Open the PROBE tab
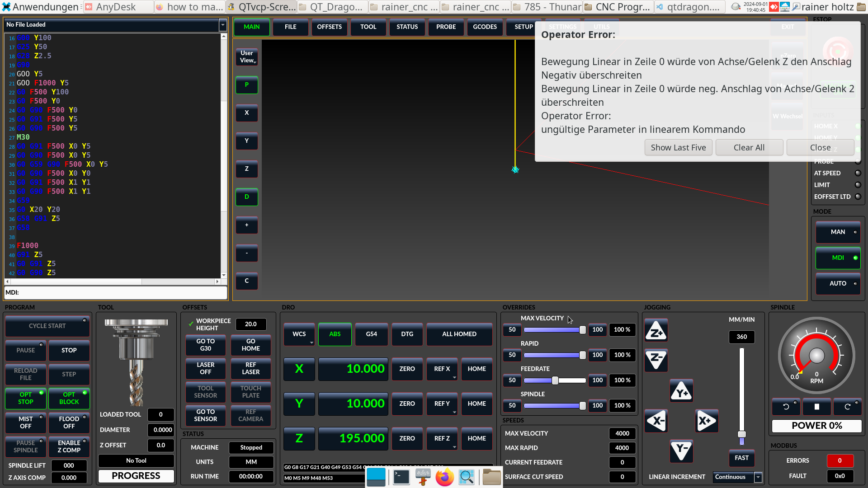The height and width of the screenshot is (488, 868). click(x=446, y=27)
